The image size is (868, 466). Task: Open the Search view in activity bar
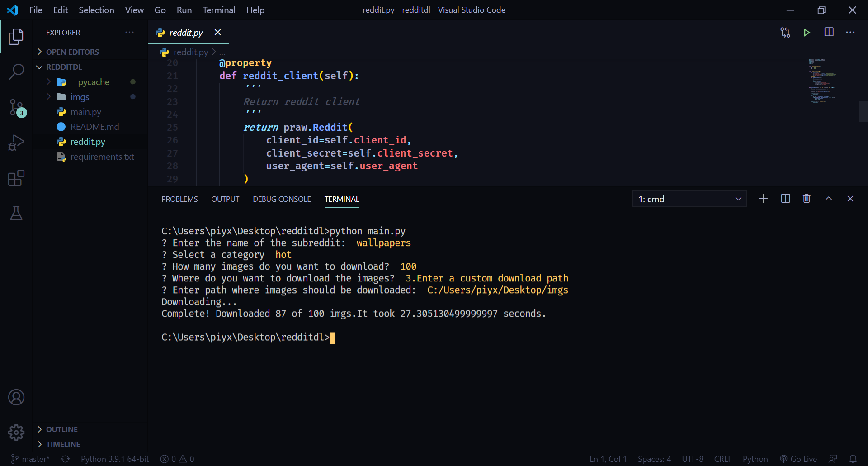[16, 71]
